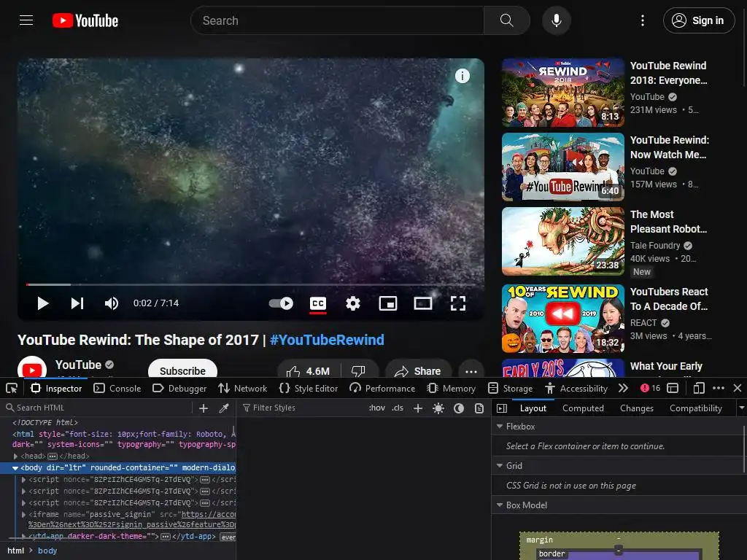Open DevTools customize ellipsis menu
The height and width of the screenshot is (560, 747).
click(719, 388)
